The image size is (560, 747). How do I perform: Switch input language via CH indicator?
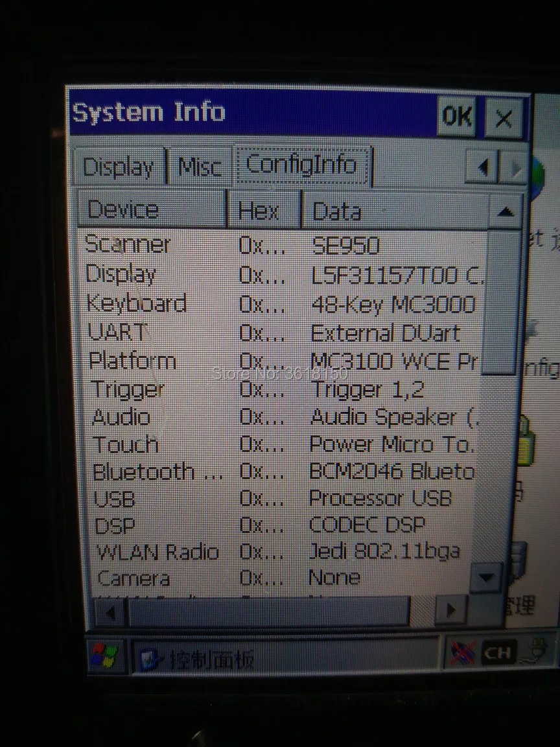497,652
